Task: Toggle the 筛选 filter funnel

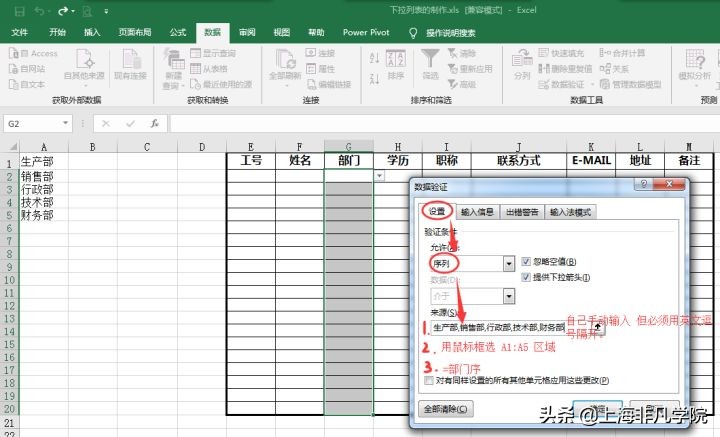Action: click(430, 64)
